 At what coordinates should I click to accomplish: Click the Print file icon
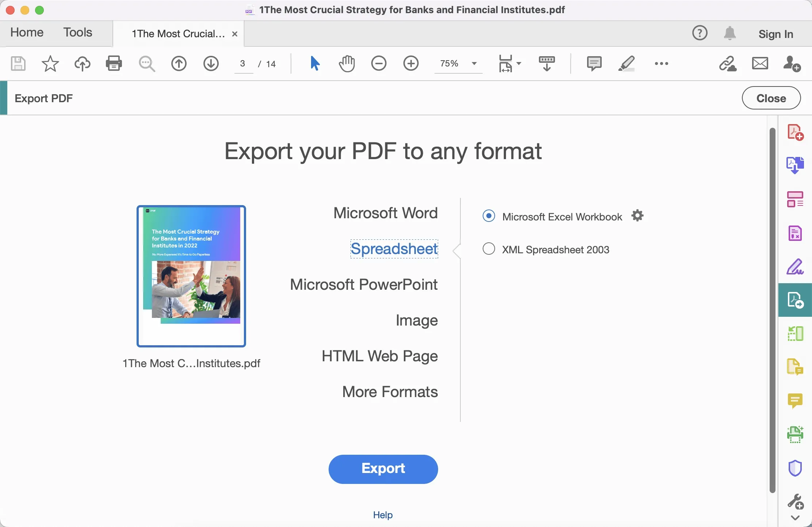pos(114,64)
